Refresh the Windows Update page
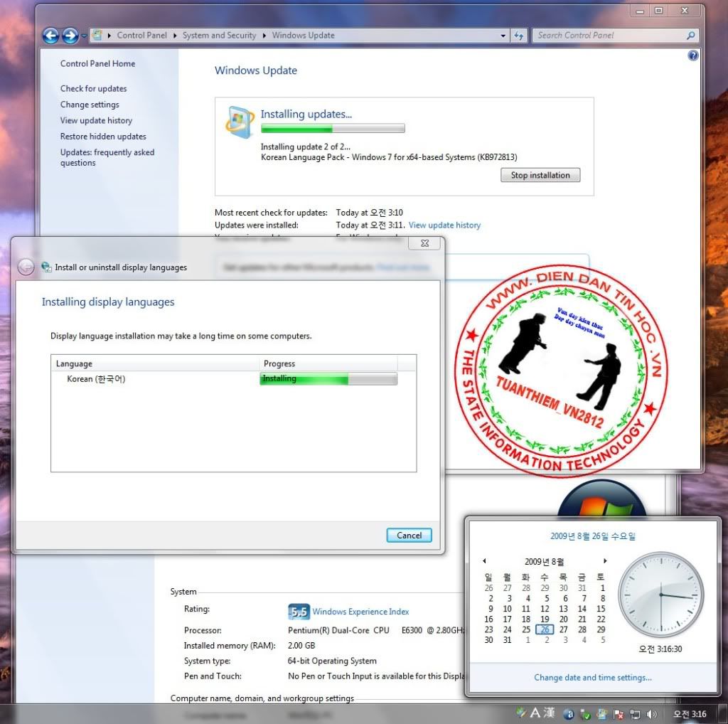 [x=518, y=36]
